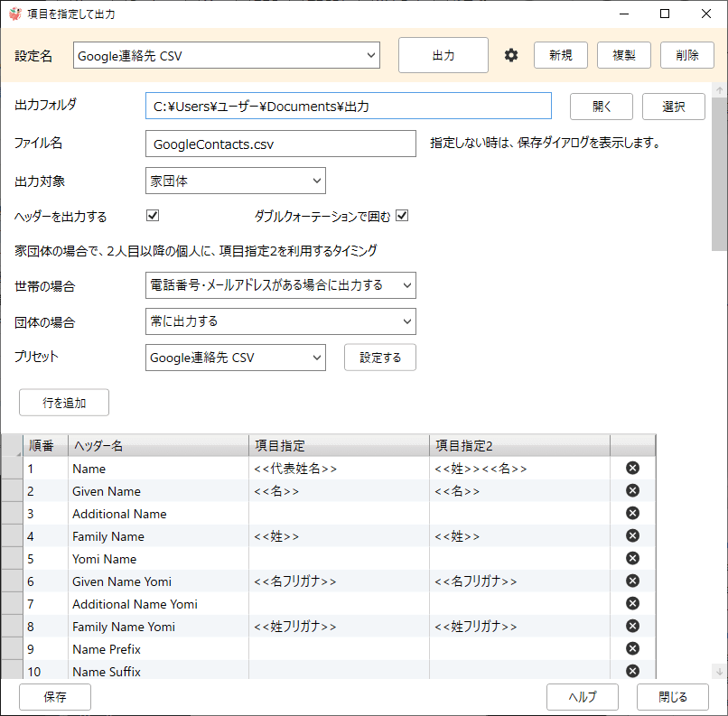The width and height of the screenshot is (728, 716).
Task: Delete the Name row using its X icon
Action: 632,469
